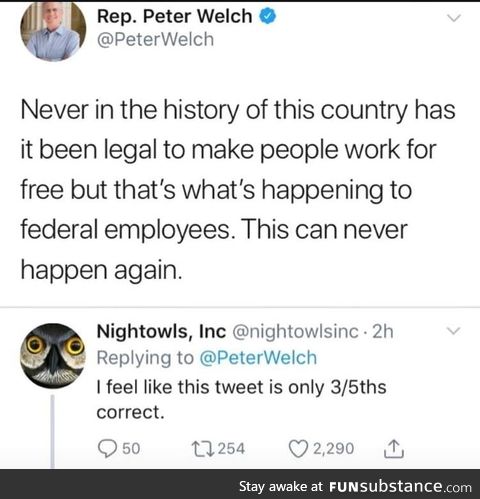Click the 50 replies count
This screenshot has height=499, width=480.
point(131,449)
